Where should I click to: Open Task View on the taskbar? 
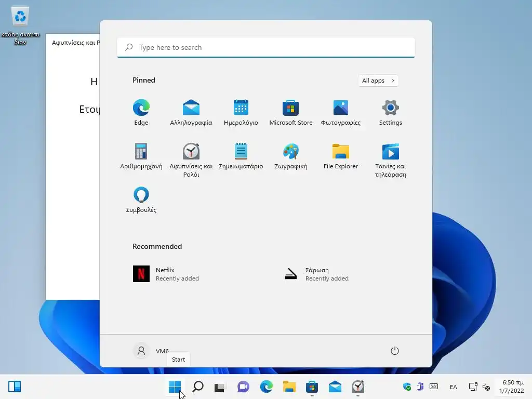pyautogui.click(x=220, y=387)
